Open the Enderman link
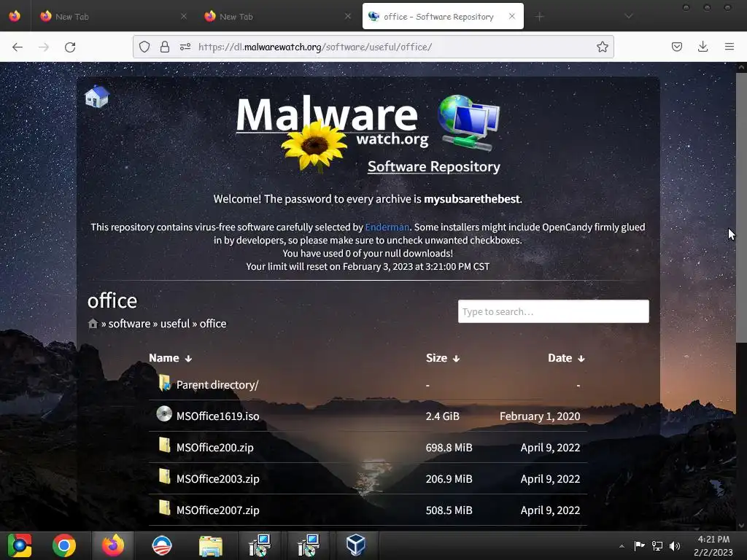 pos(387,227)
